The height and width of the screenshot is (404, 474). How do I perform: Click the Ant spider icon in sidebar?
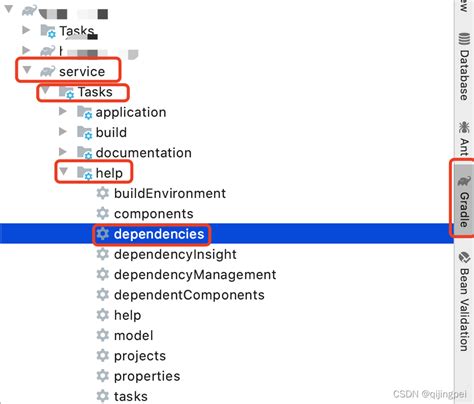[x=464, y=127]
